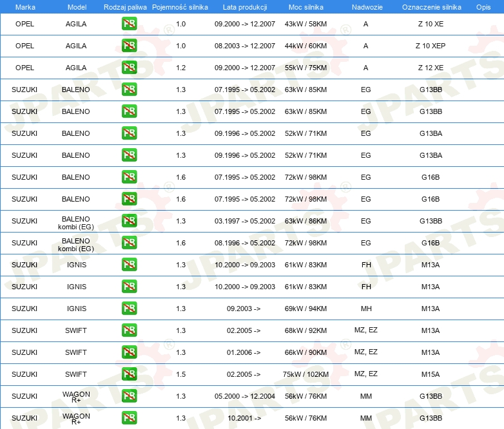The width and height of the screenshot is (504, 429).
Task: Click fuel icon in Z 10 XE row
Action: point(129,24)
